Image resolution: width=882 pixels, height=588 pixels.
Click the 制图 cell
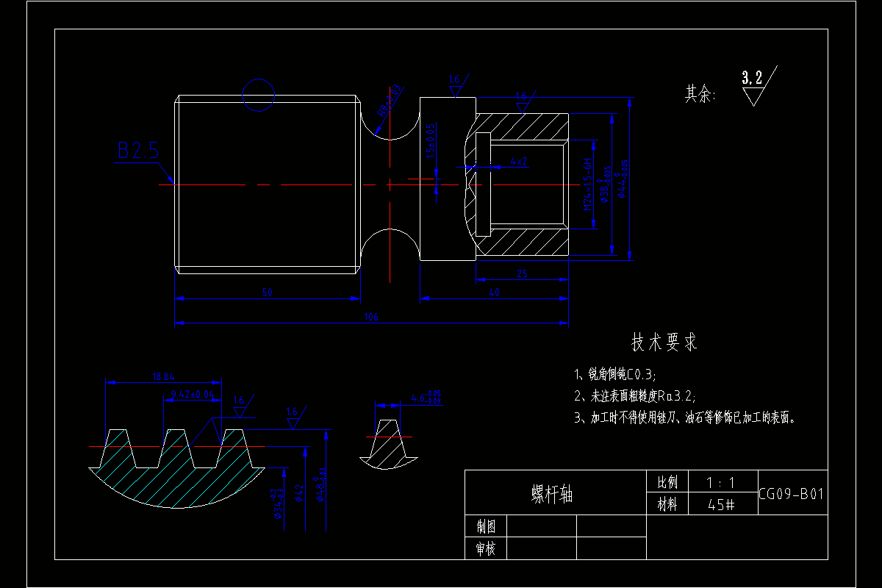pos(486,527)
